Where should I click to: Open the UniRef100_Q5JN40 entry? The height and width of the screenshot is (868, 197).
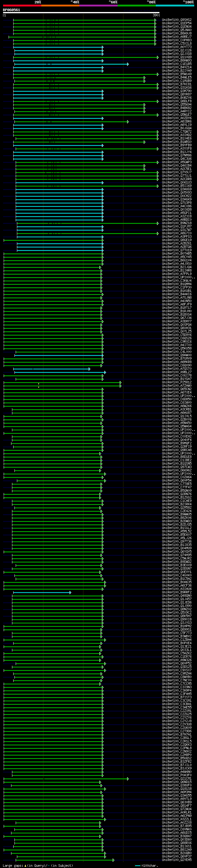pyautogui.click(x=176, y=30)
